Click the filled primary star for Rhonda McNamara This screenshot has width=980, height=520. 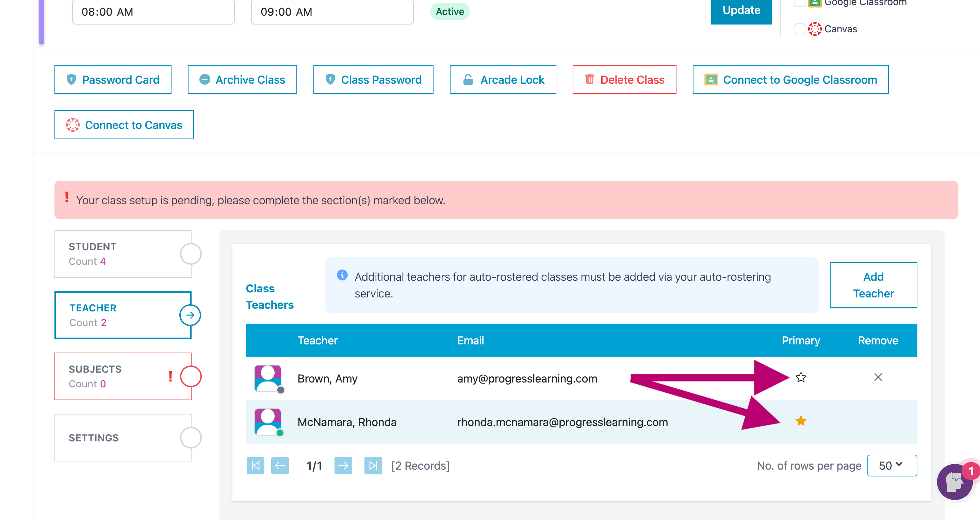pos(801,421)
